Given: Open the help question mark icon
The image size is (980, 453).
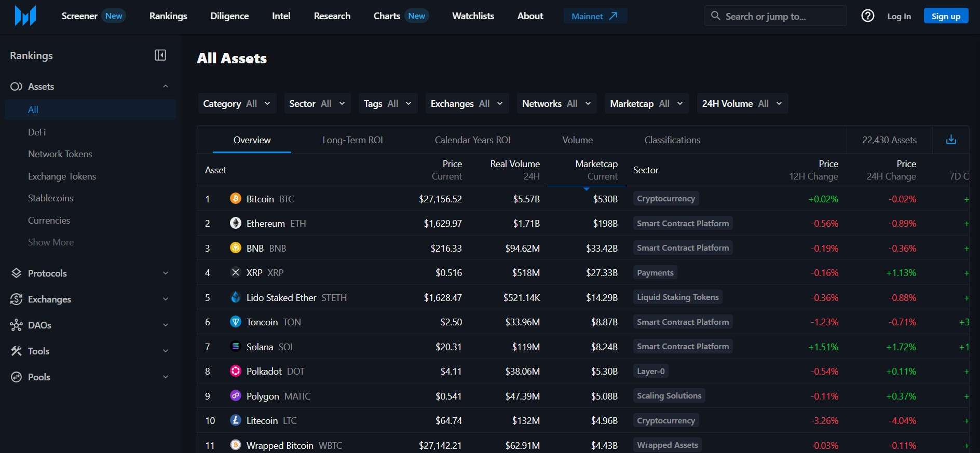Looking at the screenshot, I should (x=867, y=16).
